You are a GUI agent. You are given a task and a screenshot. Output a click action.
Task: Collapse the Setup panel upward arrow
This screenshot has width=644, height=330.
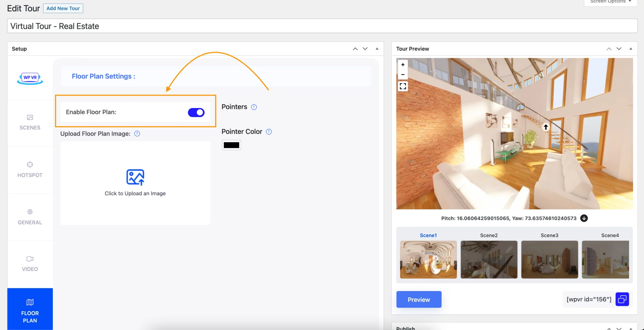(377, 48)
